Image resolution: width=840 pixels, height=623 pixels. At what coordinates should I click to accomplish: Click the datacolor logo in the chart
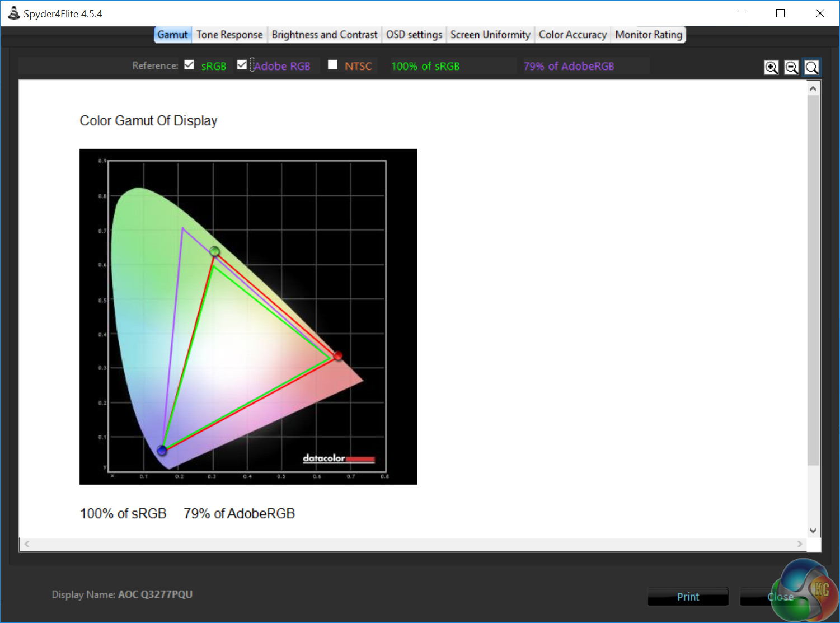339,458
